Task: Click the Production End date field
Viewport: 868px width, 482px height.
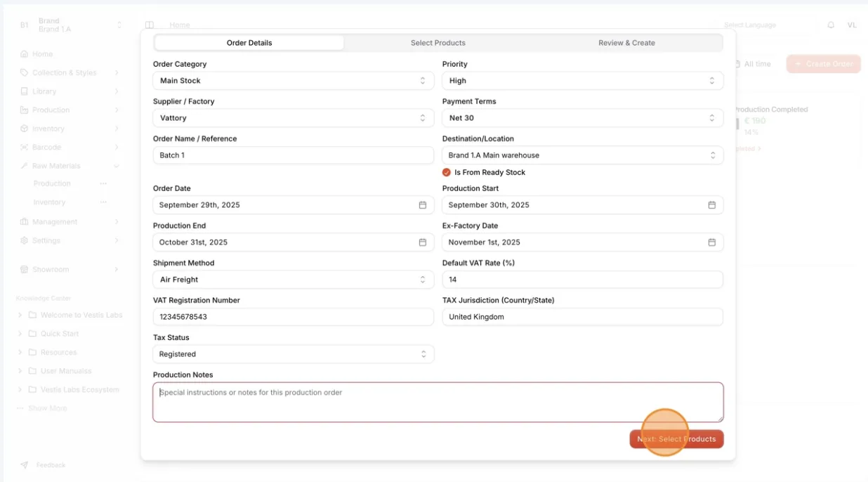Action: (294, 242)
